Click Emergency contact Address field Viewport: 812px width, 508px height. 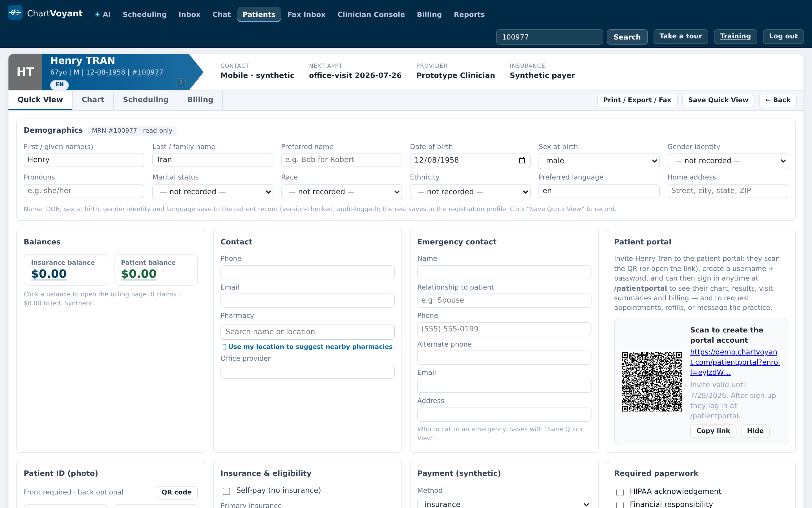504,415
